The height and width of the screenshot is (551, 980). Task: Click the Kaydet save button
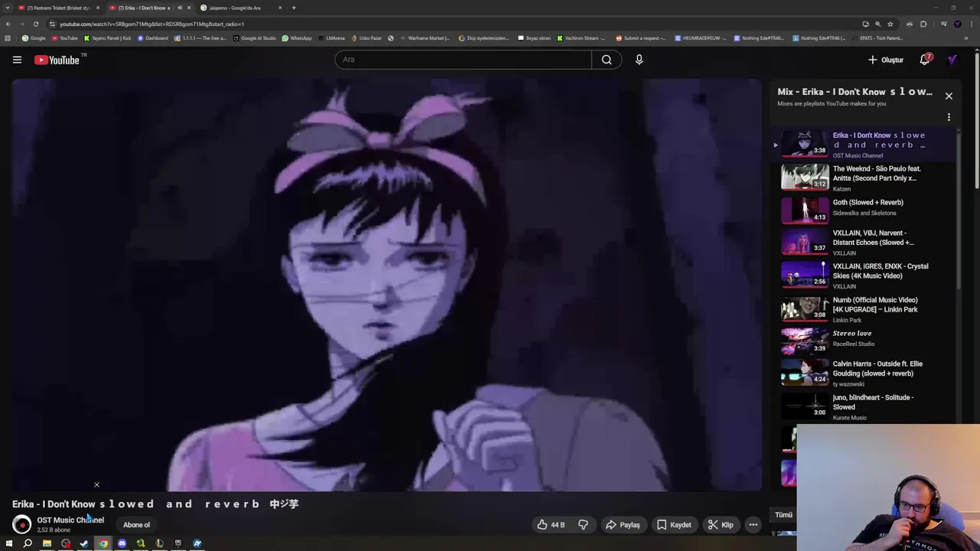(x=674, y=525)
